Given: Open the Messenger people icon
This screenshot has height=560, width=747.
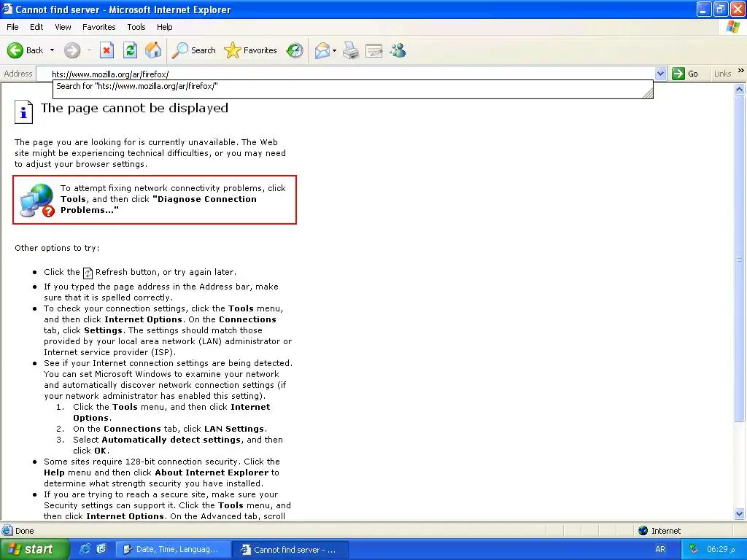Looking at the screenshot, I should click(398, 50).
